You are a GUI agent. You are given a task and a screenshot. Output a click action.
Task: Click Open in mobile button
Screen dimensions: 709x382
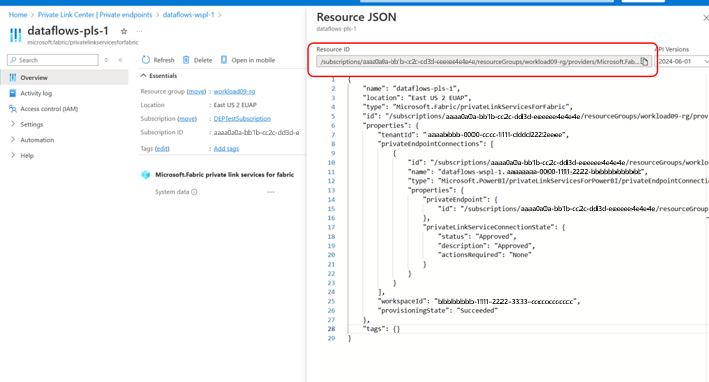[x=248, y=60]
